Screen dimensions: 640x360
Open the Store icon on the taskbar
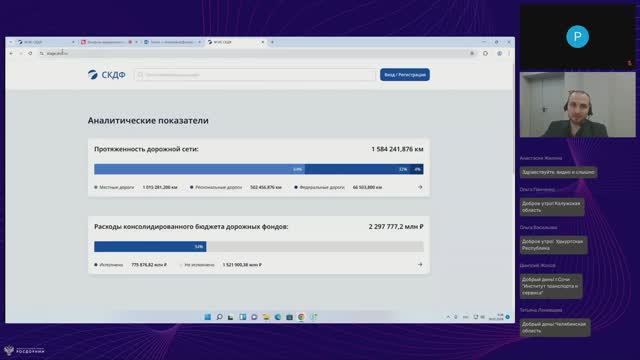point(289,317)
